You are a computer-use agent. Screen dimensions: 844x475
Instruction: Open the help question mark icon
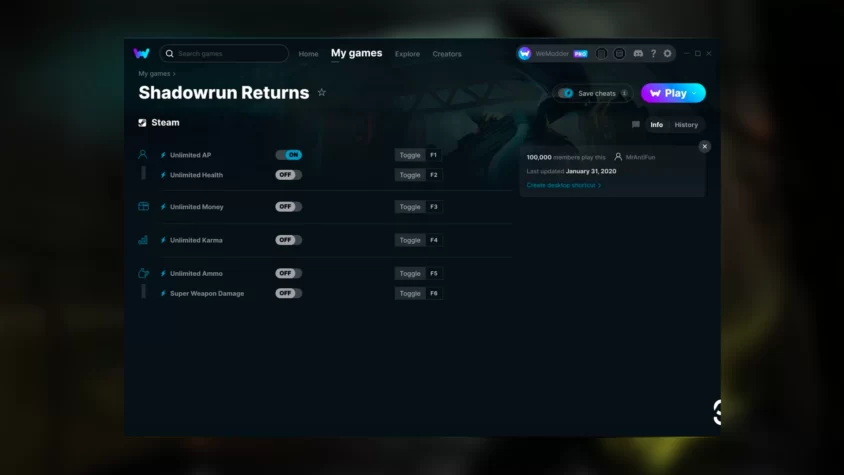pos(653,53)
